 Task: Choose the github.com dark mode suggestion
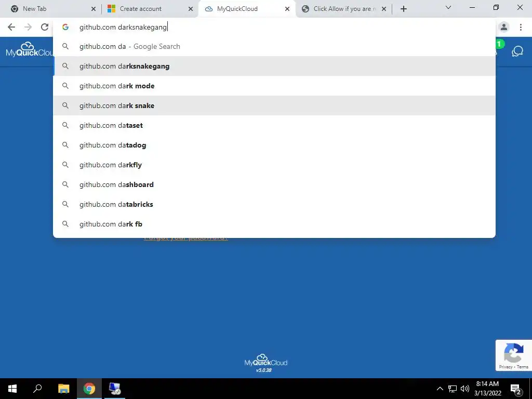coord(274,86)
